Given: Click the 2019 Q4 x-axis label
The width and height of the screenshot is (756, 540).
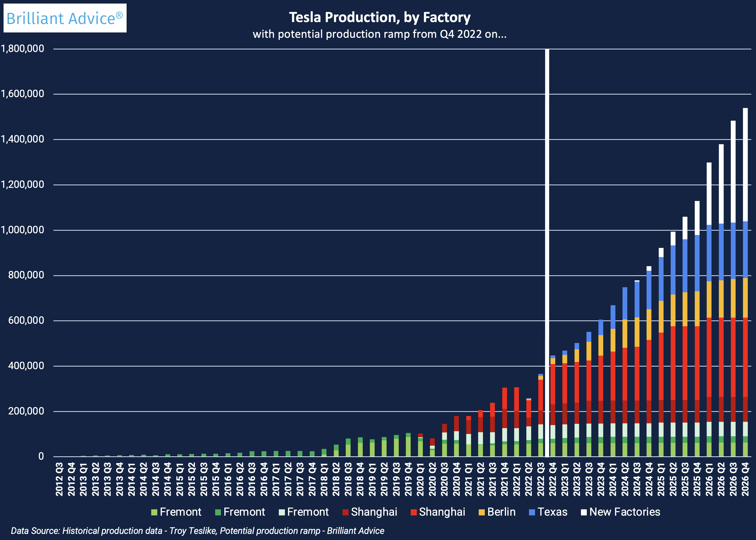Looking at the screenshot, I should pos(408,479).
